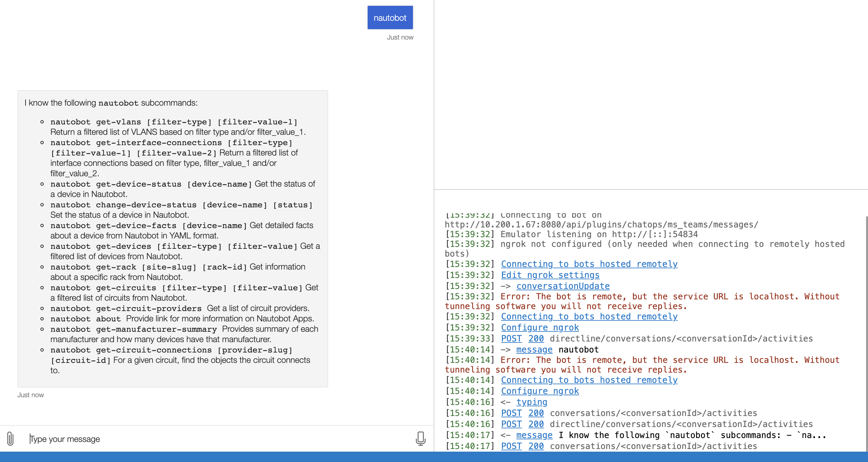Image resolution: width=868 pixels, height=462 pixels.
Task: Open 'Connecting to bots hosted remotely' above Edit ngrok
Action: coord(589,264)
